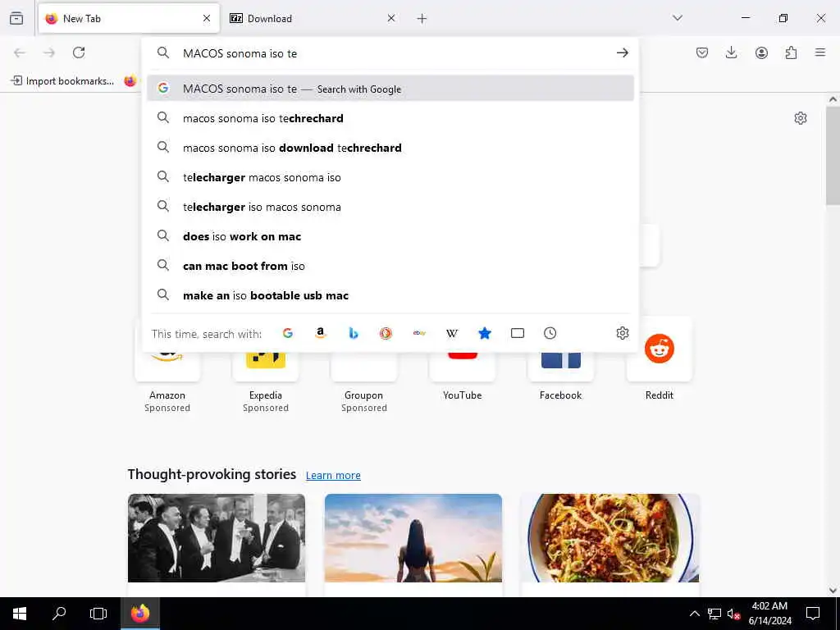Screen dimensions: 840x630
Task: Pick suggestion 'telecharger iso macos sonoma'
Action: (390, 206)
